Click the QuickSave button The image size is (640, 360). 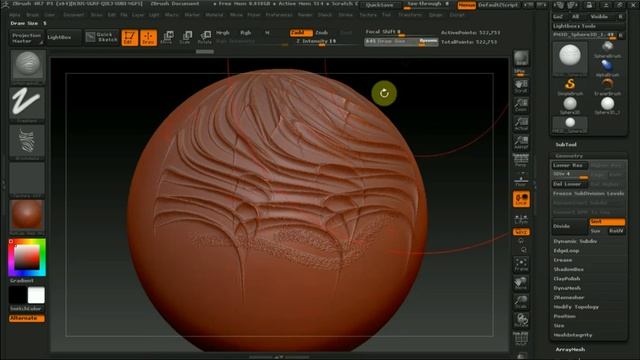tap(379, 5)
